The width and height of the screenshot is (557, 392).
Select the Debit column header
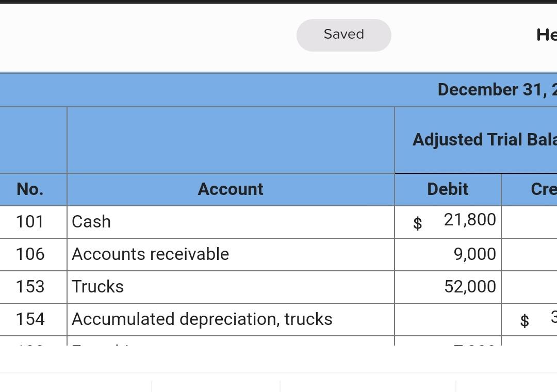tap(448, 189)
